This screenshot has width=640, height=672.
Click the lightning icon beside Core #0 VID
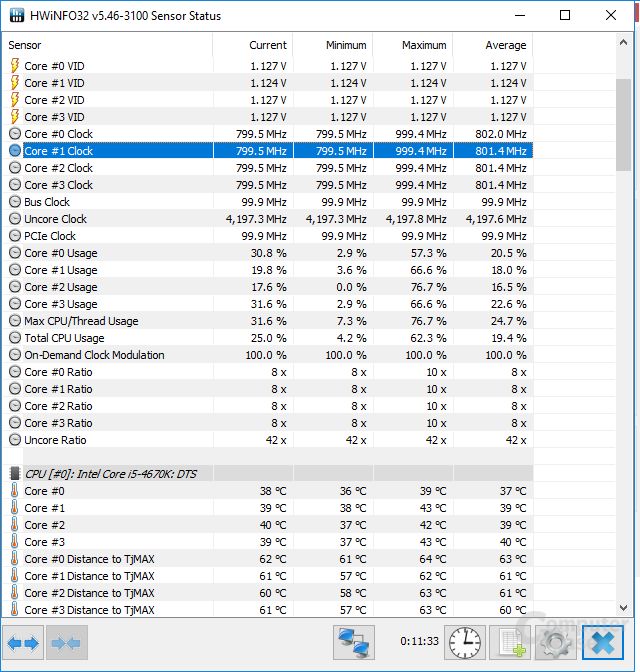point(15,66)
